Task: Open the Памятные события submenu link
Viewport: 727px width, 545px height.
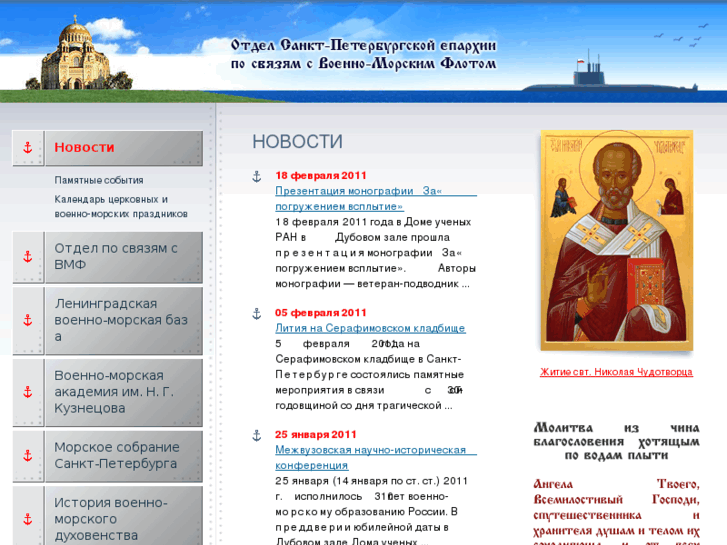Action: [x=99, y=180]
